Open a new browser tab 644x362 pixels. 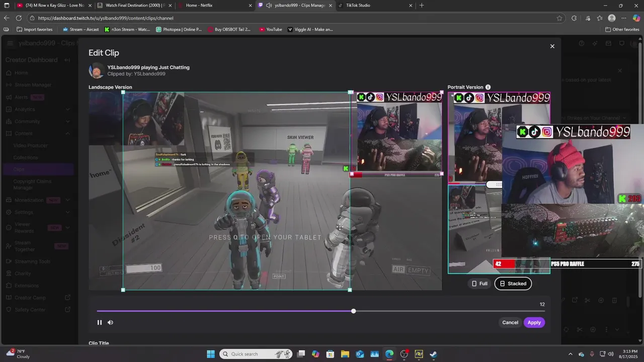point(422,6)
